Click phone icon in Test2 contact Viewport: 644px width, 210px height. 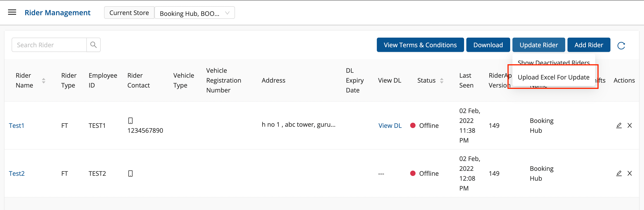[x=130, y=173]
